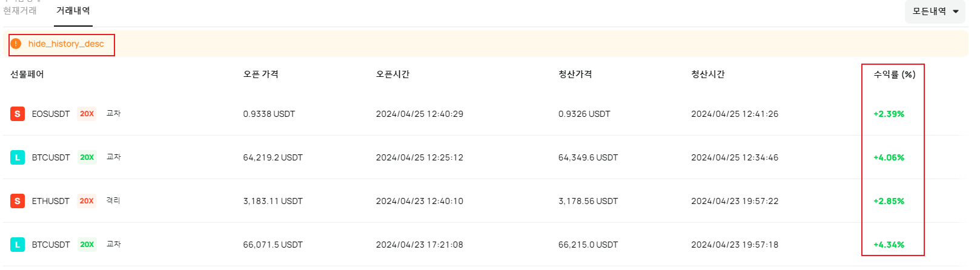Click the hide_history_desc notice text
This screenshot has height=270, width=980.
click(66, 44)
